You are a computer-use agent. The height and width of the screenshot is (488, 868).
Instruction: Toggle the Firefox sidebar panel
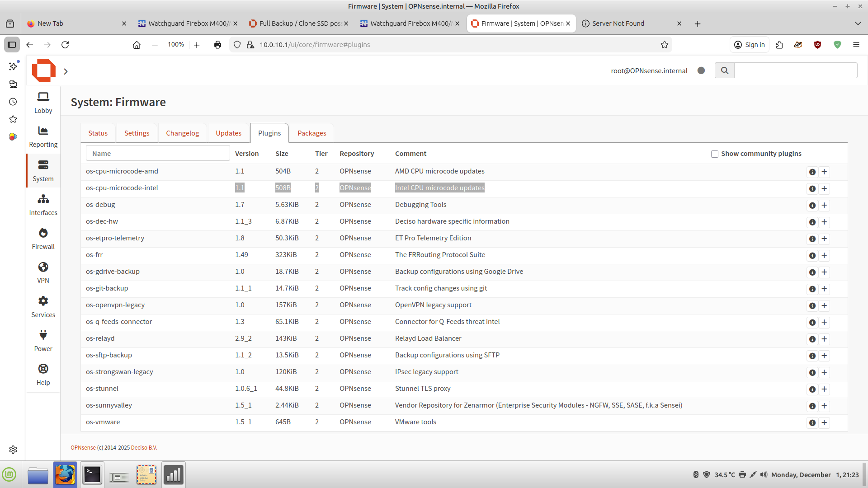(x=11, y=45)
